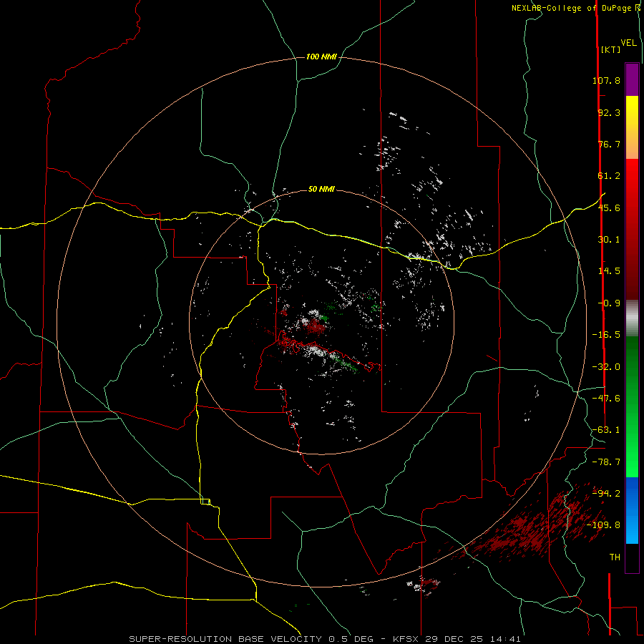Click the 100 NMI range ring label
The height and width of the screenshot is (644, 644).
321,57
